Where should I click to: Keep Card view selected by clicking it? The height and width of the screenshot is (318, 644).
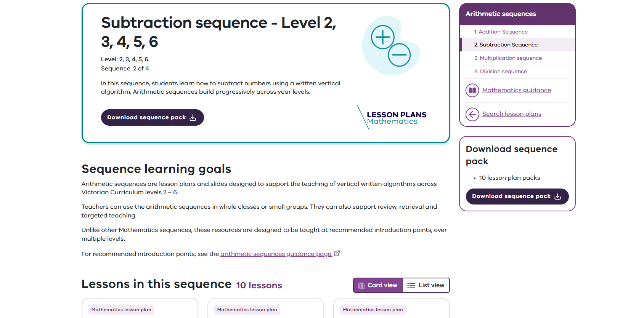[377, 285]
